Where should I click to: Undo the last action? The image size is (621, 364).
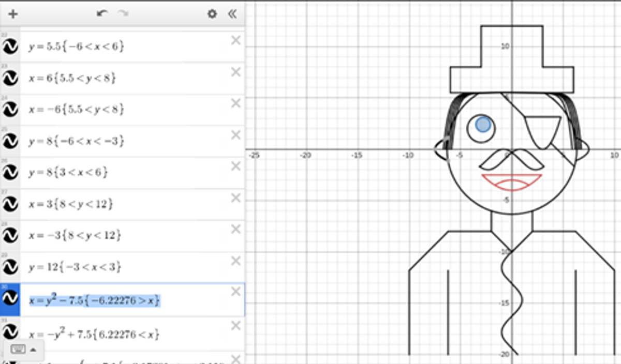tap(102, 14)
